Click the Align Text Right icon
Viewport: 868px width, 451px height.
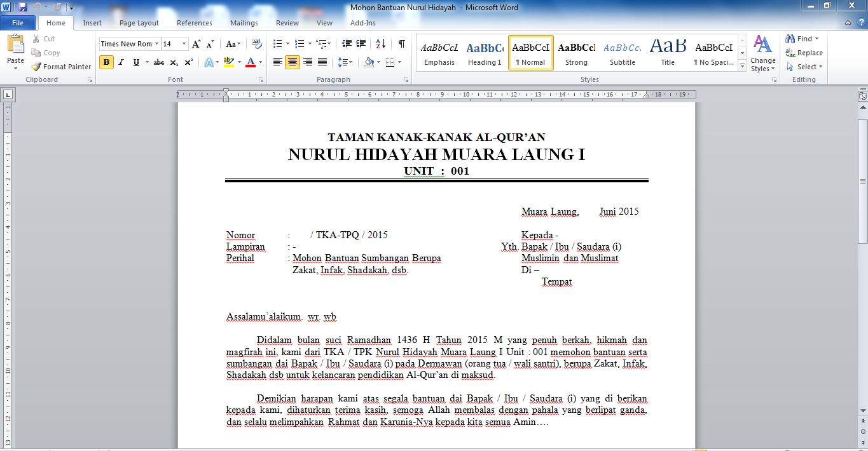[308, 62]
